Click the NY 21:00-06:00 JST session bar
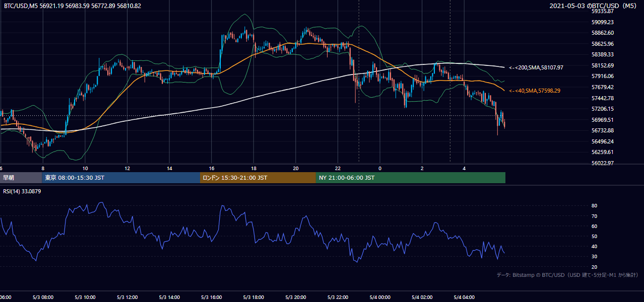 click(411, 178)
